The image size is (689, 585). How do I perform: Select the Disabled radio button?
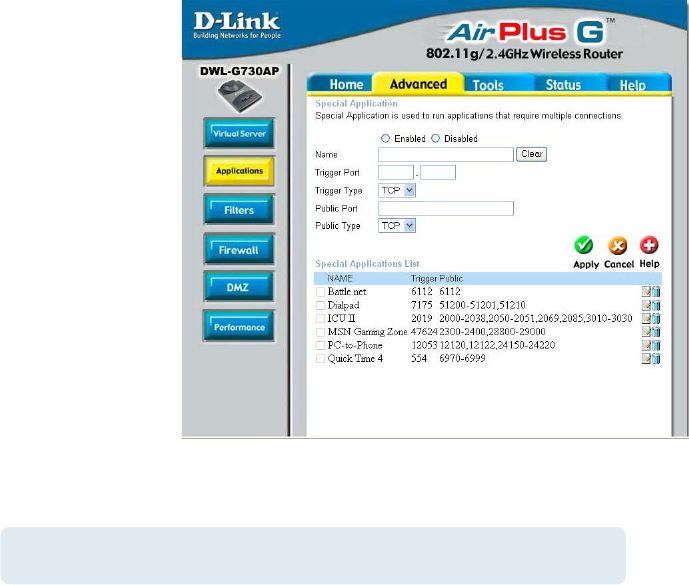tap(435, 138)
